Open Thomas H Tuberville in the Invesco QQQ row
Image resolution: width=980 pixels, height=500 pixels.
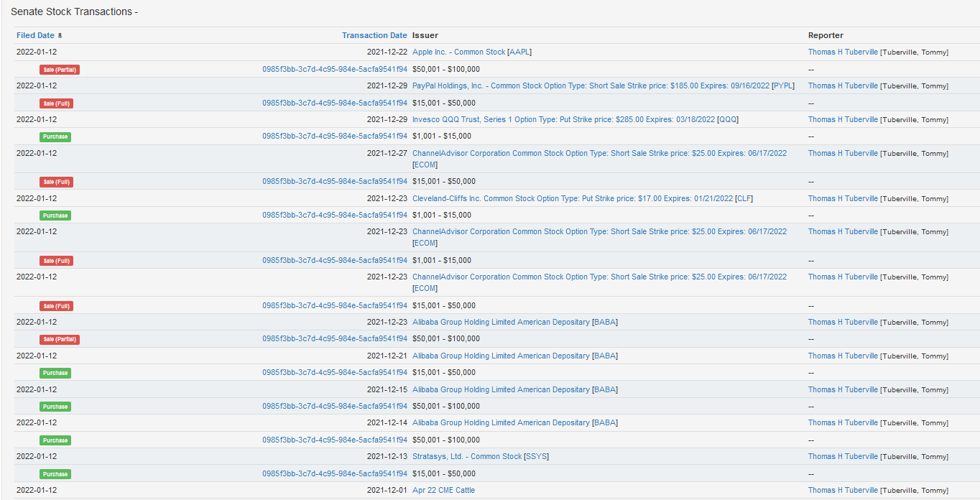click(x=843, y=119)
